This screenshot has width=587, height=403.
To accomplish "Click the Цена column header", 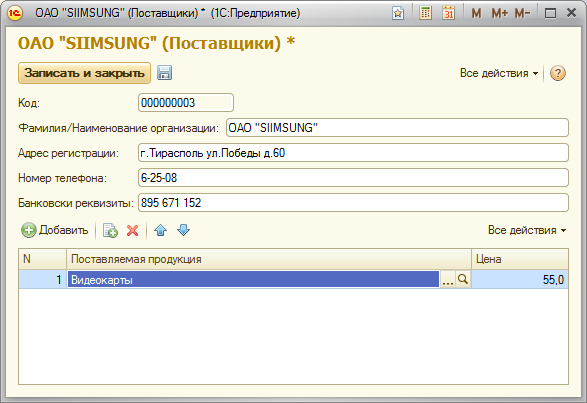I will [520, 259].
